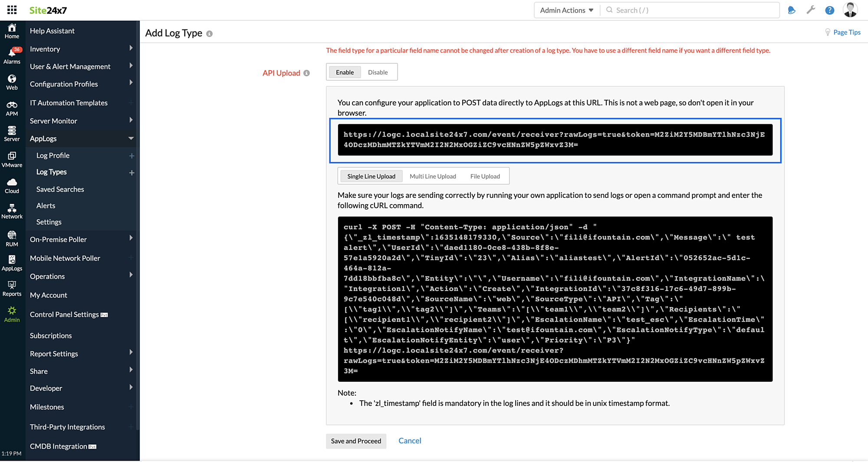
Task: Expand the Inventory menu arrow
Action: [x=131, y=49]
